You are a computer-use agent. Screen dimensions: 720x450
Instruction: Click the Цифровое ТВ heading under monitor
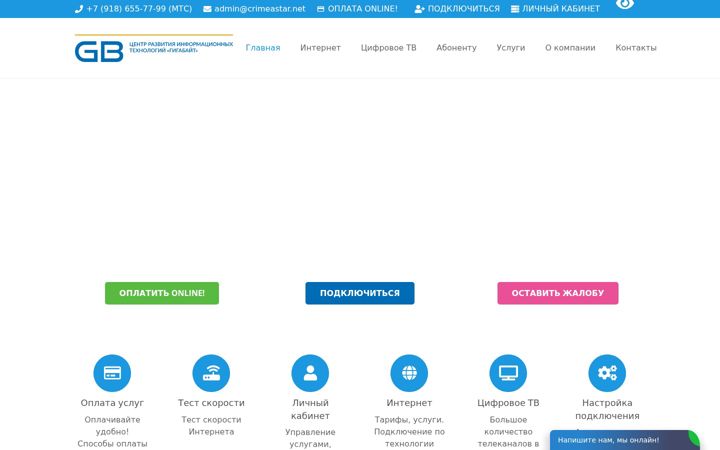click(508, 403)
